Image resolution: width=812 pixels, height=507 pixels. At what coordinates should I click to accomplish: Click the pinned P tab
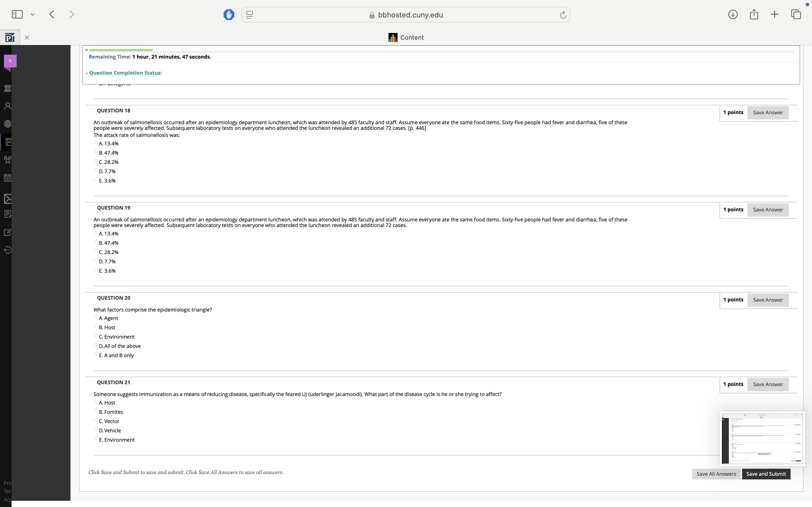pyautogui.click(x=10, y=37)
